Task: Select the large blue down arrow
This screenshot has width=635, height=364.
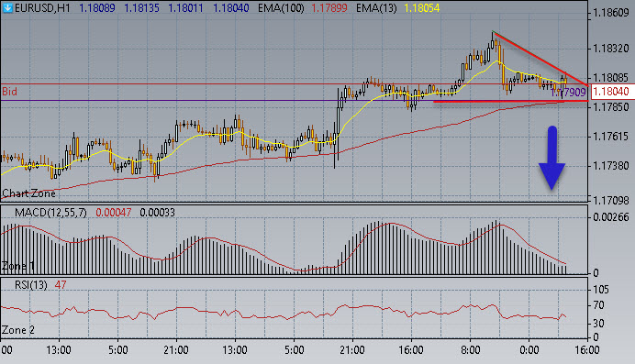Action: [552, 158]
